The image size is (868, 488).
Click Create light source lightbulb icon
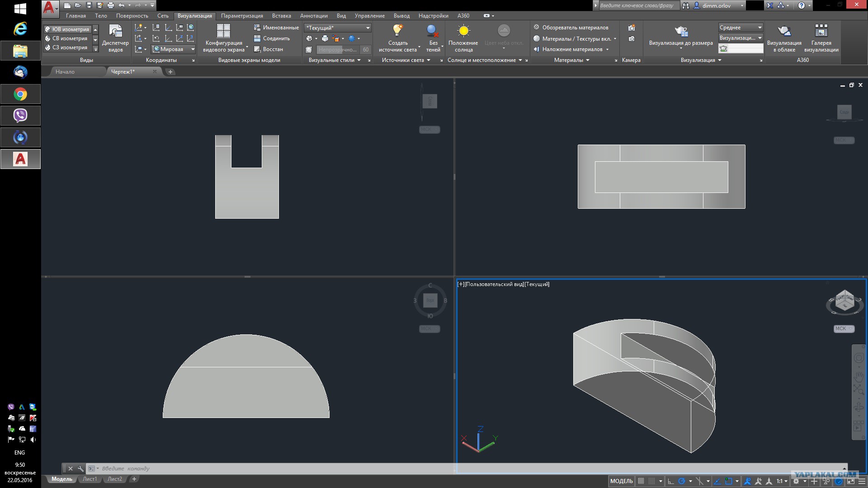[x=397, y=31]
